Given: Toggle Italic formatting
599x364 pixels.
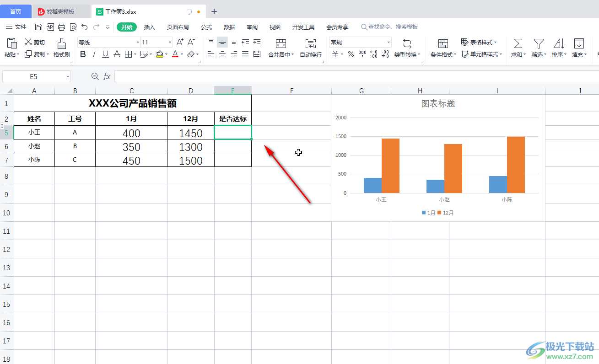Looking at the screenshot, I should coord(94,54).
